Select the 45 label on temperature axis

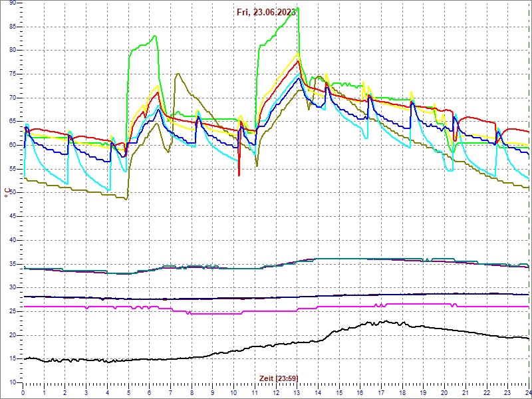13,217
